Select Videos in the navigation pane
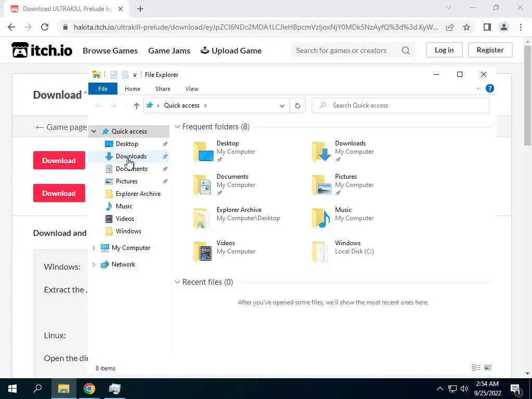Screen dimensions: 532x399 coord(125,219)
